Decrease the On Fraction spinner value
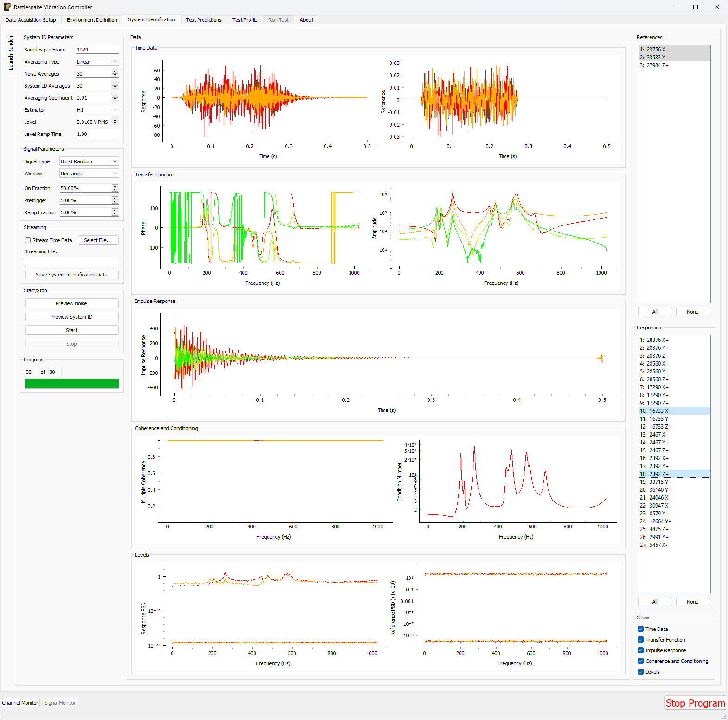This screenshot has width=728, height=720. 115,190
